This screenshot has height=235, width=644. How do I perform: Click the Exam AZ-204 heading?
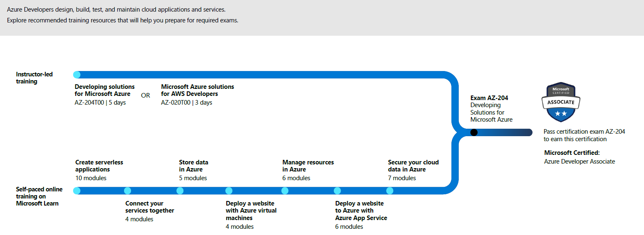tap(489, 98)
